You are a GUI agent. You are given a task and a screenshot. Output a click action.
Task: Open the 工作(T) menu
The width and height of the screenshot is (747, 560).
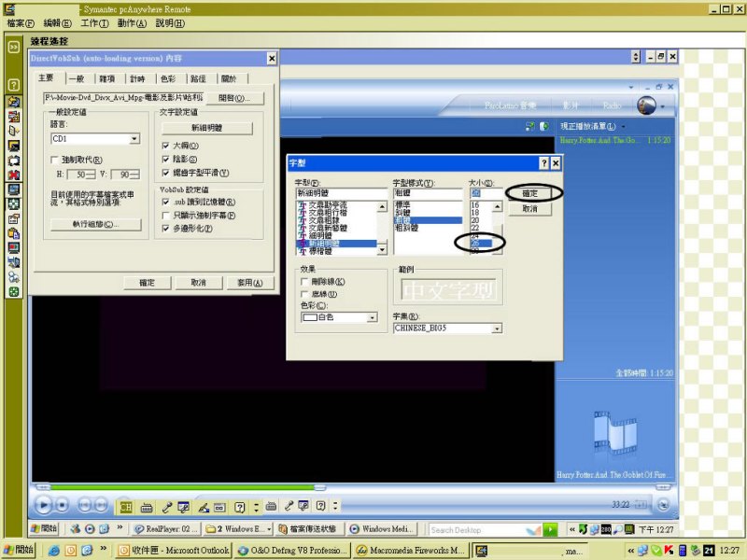tap(94, 23)
